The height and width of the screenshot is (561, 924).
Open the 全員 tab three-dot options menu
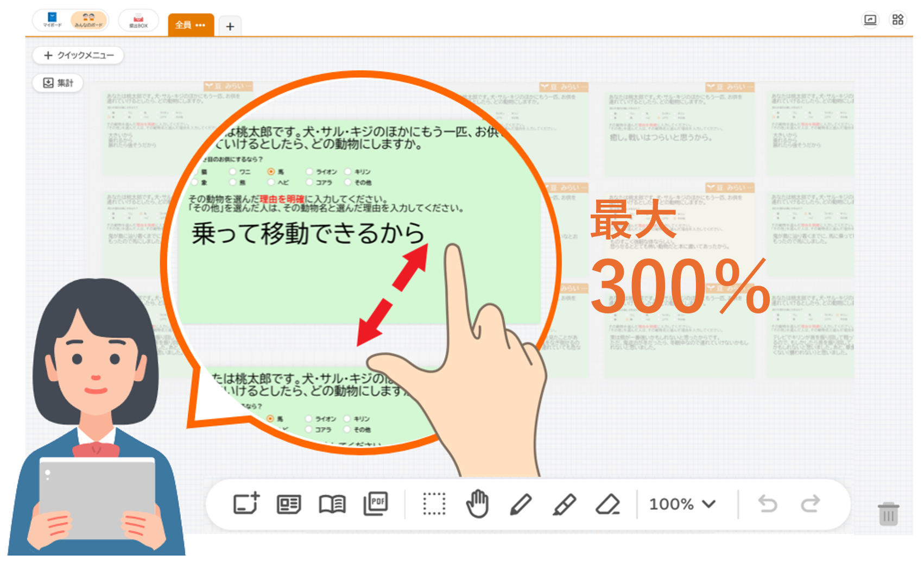tap(200, 25)
